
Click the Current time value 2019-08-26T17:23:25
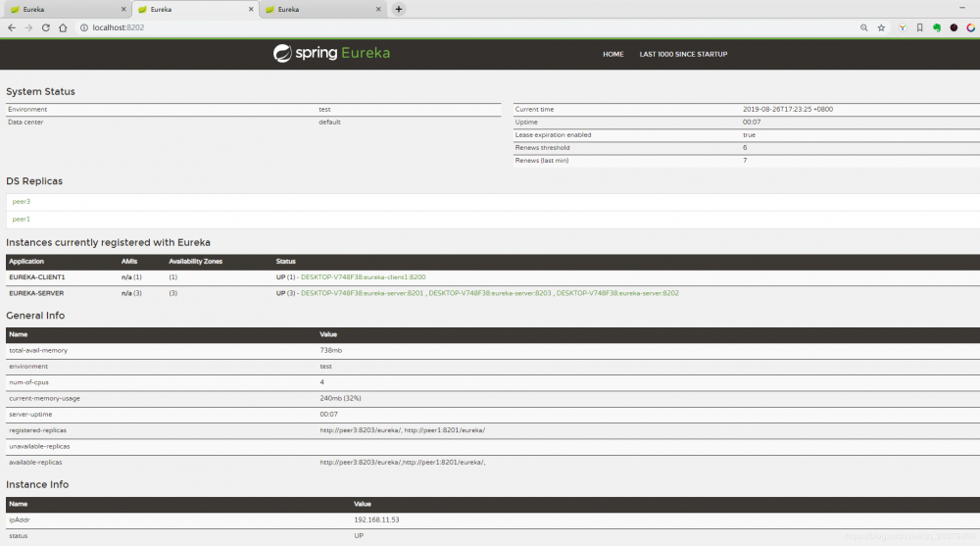(x=788, y=109)
